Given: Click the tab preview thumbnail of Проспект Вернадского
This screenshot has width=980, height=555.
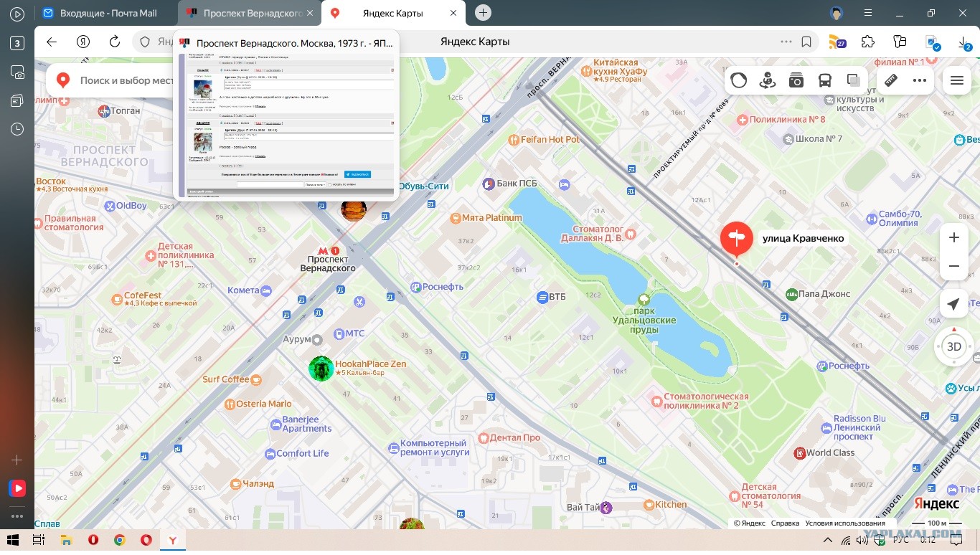Looking at the screenshot, I should point(286,124).
